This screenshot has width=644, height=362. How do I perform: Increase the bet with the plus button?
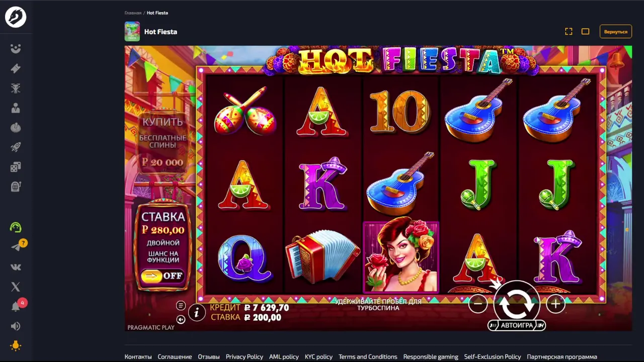click(x=555, y=304)
